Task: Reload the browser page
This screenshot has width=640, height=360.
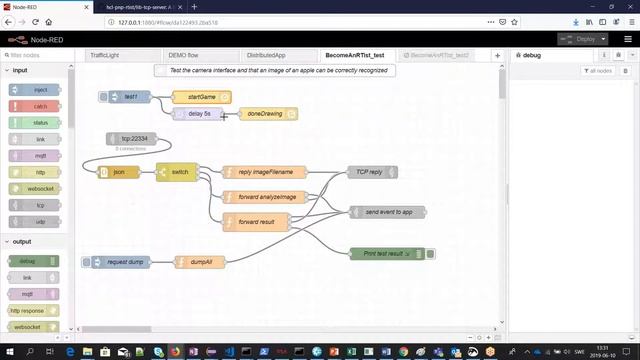Action: (35, 22)
